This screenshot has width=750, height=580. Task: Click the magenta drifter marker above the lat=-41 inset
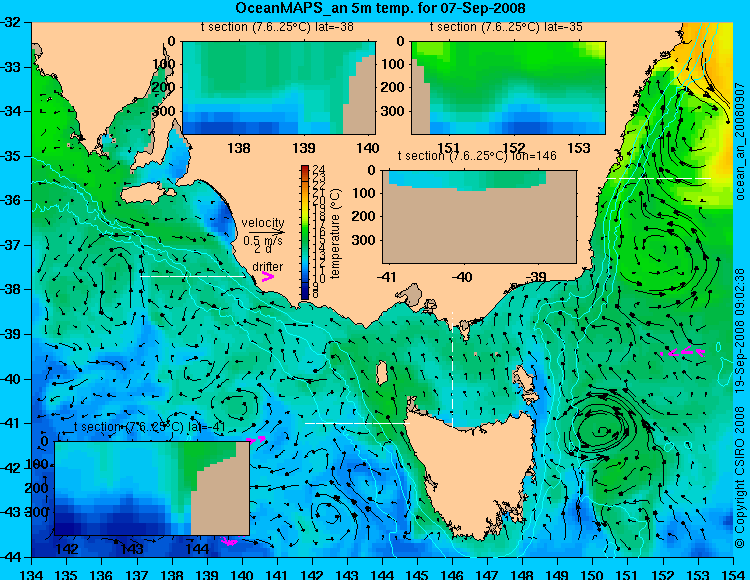click(x=256, y=439)
